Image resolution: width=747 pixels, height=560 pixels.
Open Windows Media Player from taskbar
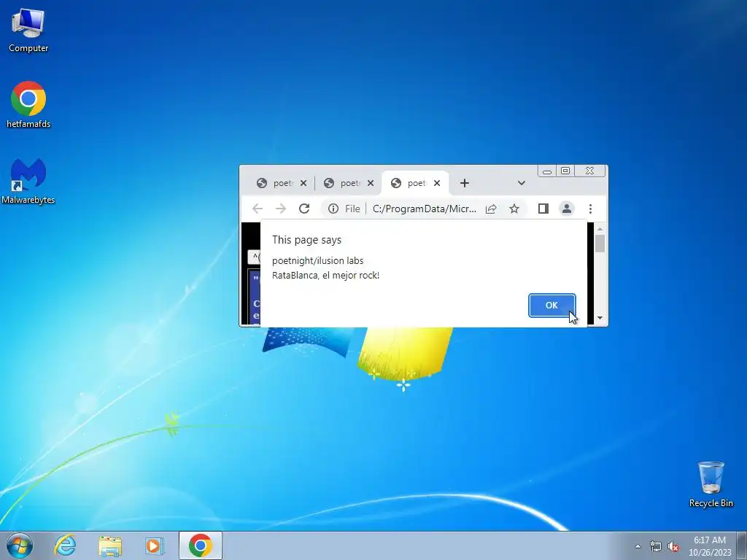[155, 545]
